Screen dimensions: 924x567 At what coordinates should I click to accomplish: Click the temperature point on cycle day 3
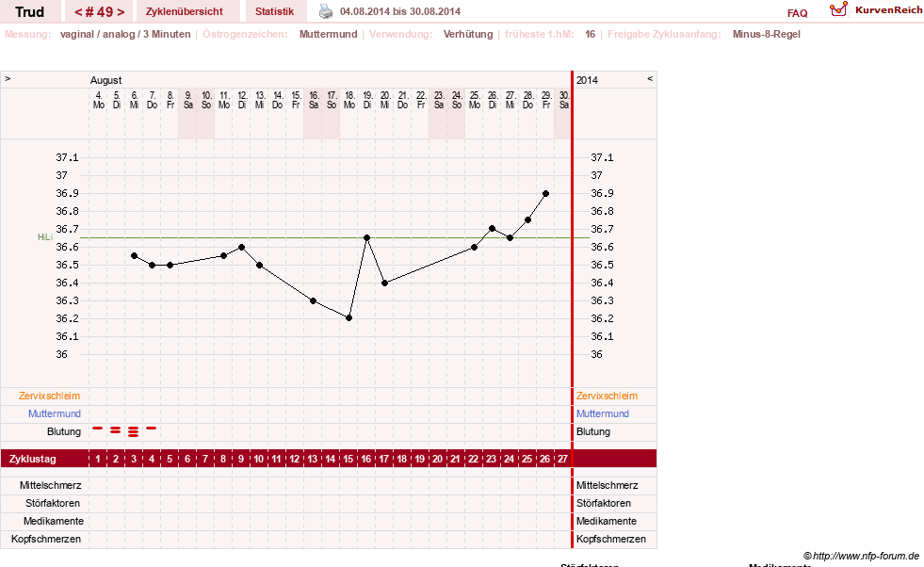tap(135, 256)
